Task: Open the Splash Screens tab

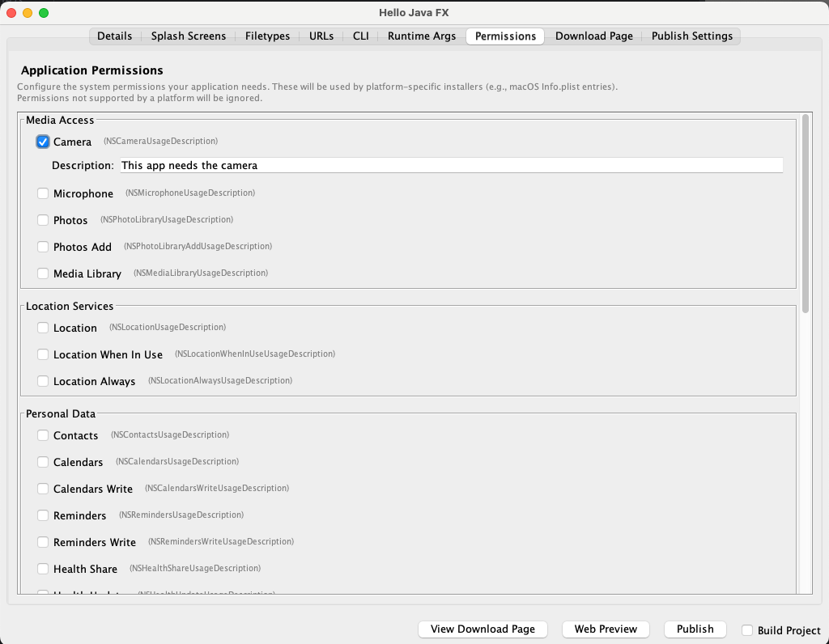Action: pos(188,36)
